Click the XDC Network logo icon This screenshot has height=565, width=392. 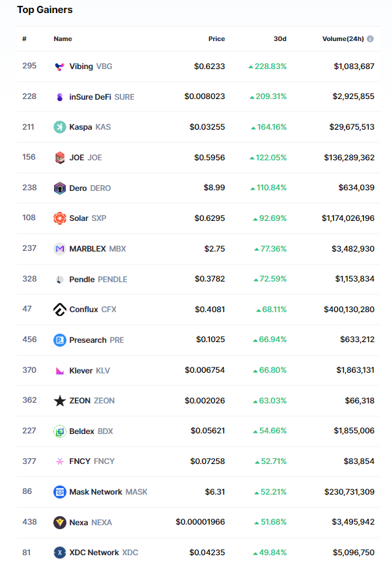coord(60,553)
